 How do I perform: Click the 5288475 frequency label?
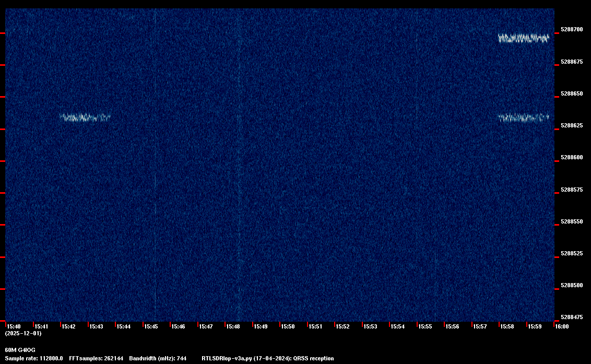tap(572, 317)
